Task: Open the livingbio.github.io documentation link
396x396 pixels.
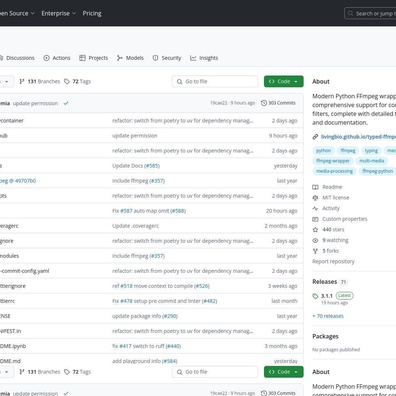Action: pos(358,137)
